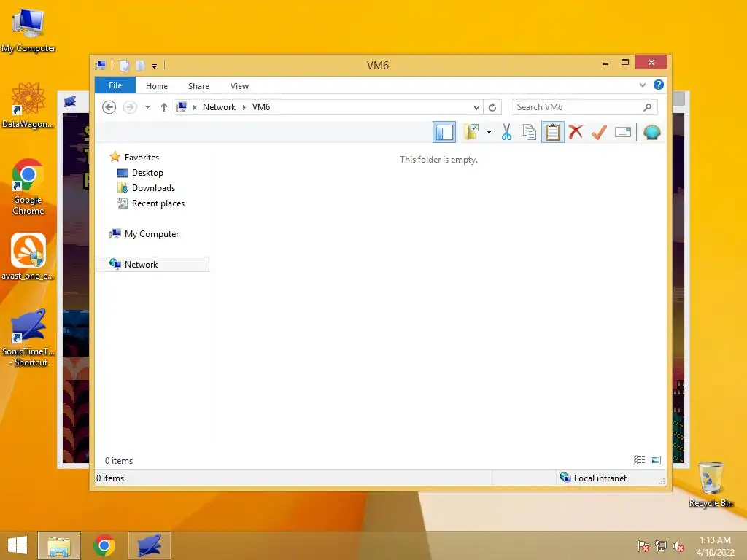Click File Explorer taskbar button
Screen dimensions: 747x560
coord(59,545)
